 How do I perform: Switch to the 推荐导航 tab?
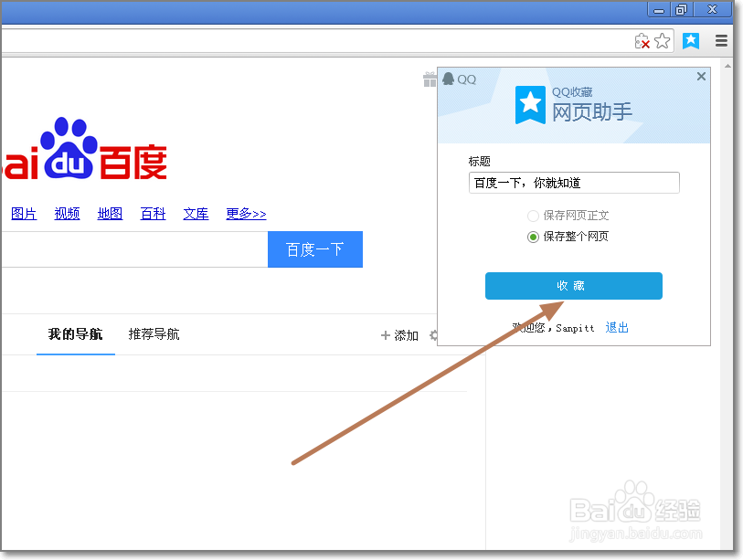point(154,334)
